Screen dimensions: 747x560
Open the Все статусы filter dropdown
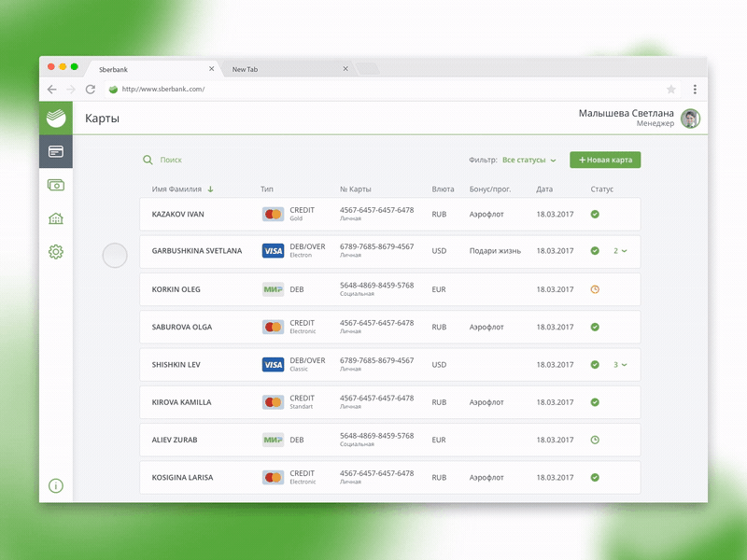coord(529,160)
